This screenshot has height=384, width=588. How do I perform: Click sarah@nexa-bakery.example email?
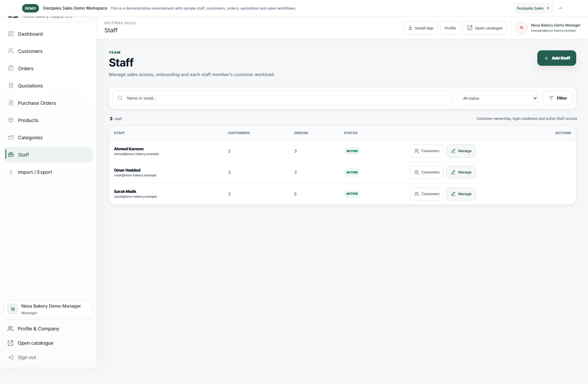pos(135,197)
